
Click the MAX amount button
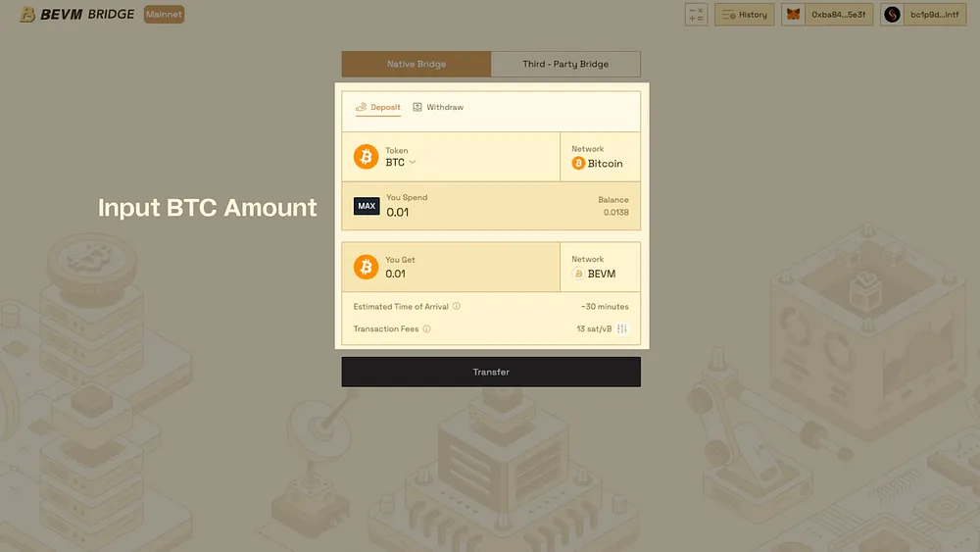pyautogui.click(x=367, y=206)
